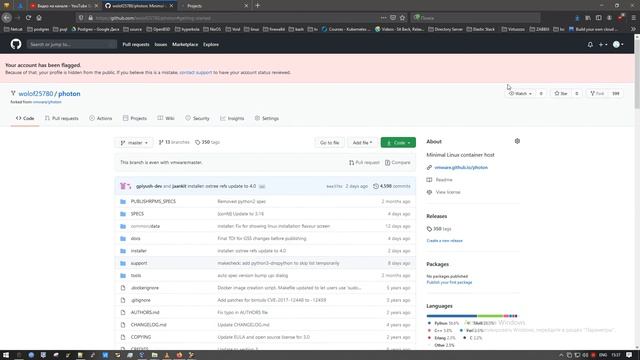Viewport: 640px width, 360px height.
Task: Expand the Watch dropdown button
Action: pos(520,93)
